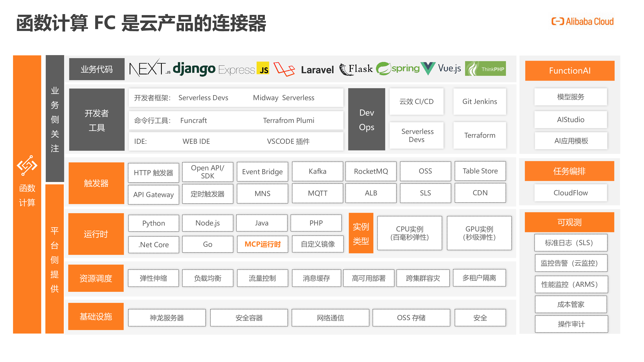
Task: Click the 云效 CI/CD box
Action: (x=416, y=101)
